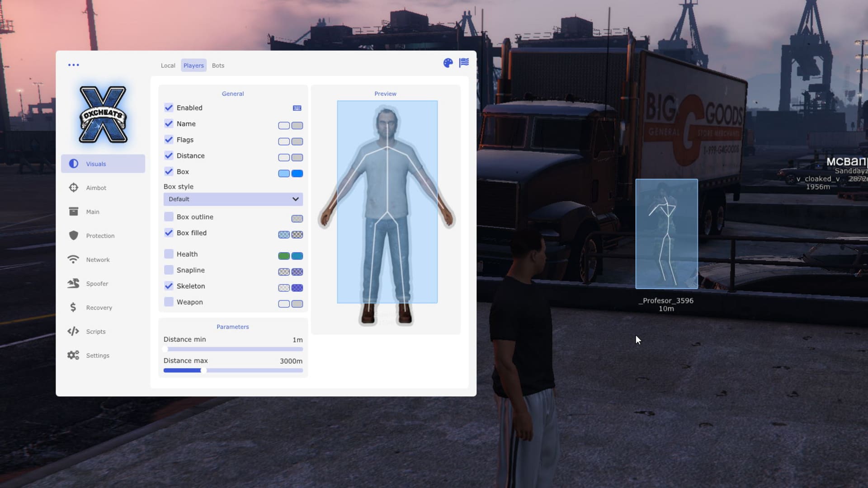868x488 pixels.
Task: Click the Distance min slider track
Action: point(233,349)
